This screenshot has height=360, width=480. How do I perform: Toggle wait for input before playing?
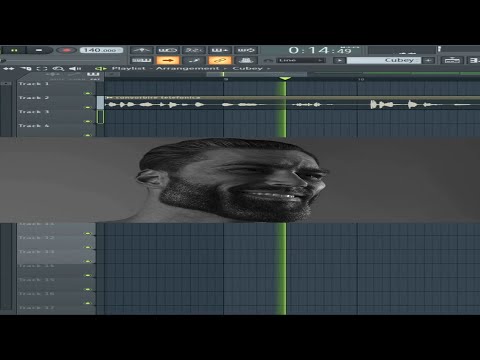point(168,50)
